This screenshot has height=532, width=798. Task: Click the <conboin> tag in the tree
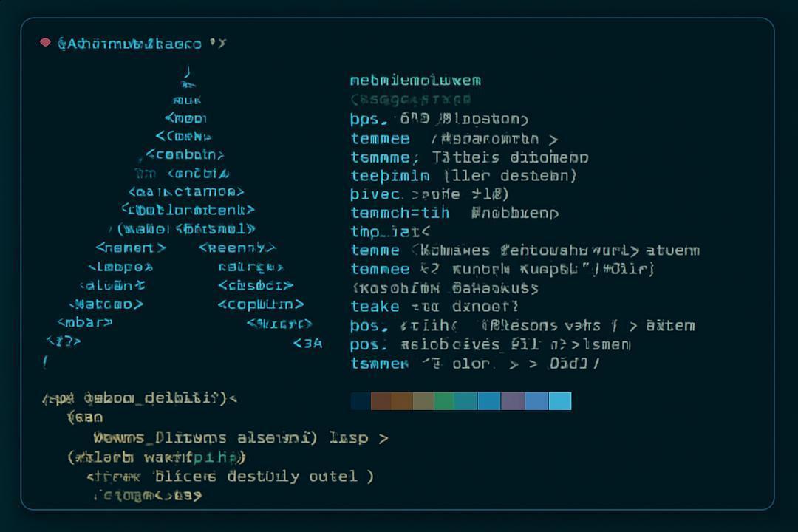tap(185, 154)
